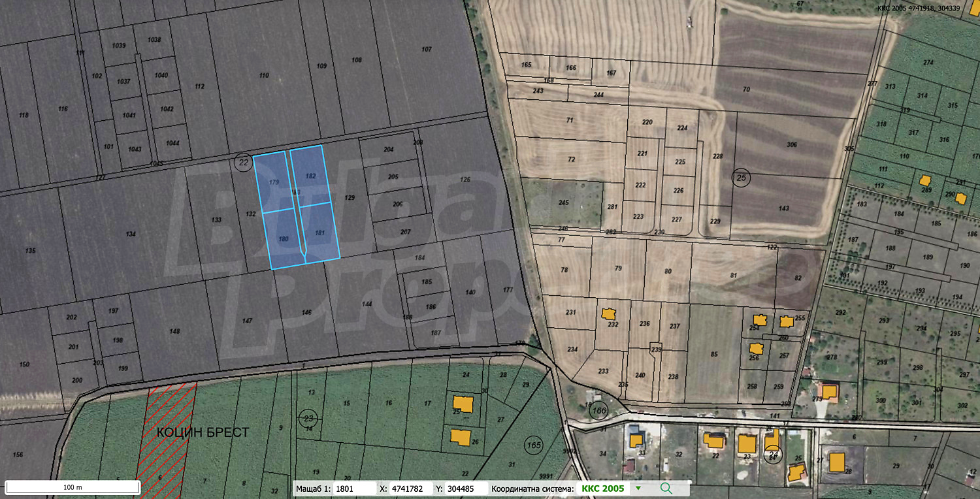The image size is (980, 499).
Task: Select the circled block marker 22
Action: pos(243,163)
